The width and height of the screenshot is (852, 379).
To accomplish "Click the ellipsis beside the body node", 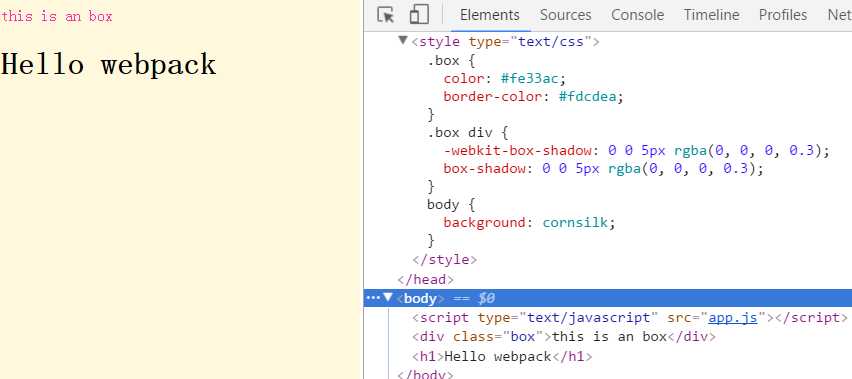I will coord(373,298).
